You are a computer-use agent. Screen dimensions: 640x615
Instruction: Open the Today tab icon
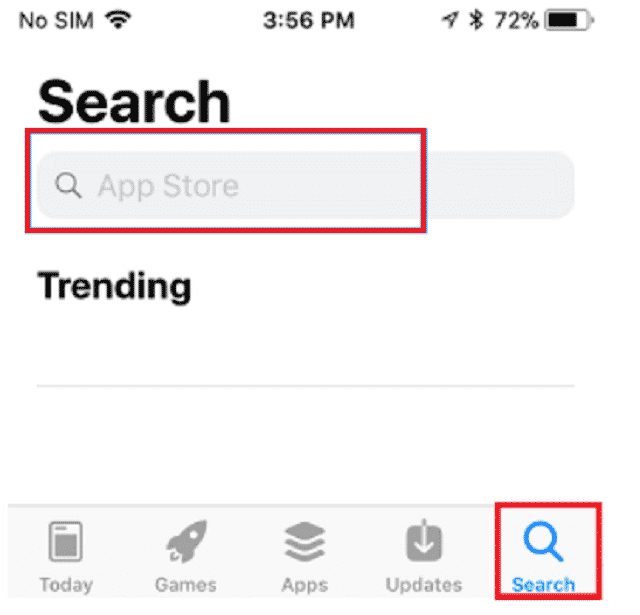66,541
